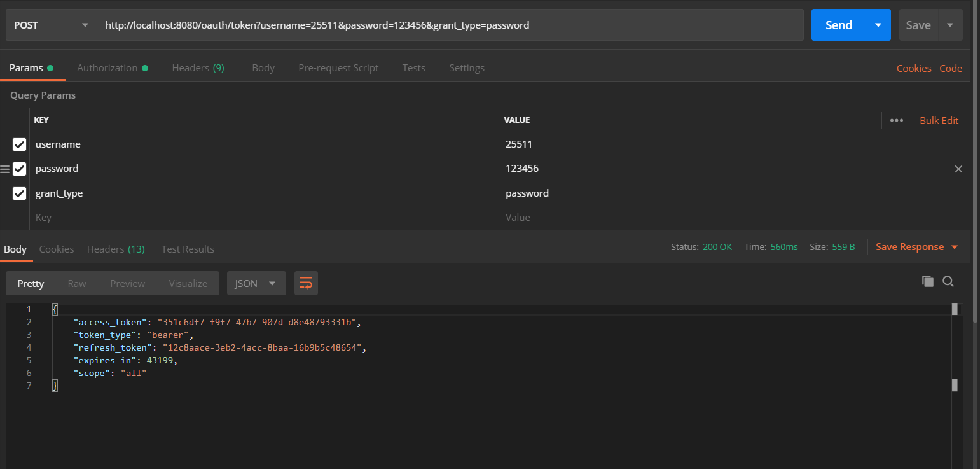Image resolution: width=980 pixels, height=469 pixels.
Task: Select the Pretty view mode
Action: click(31, 283)
